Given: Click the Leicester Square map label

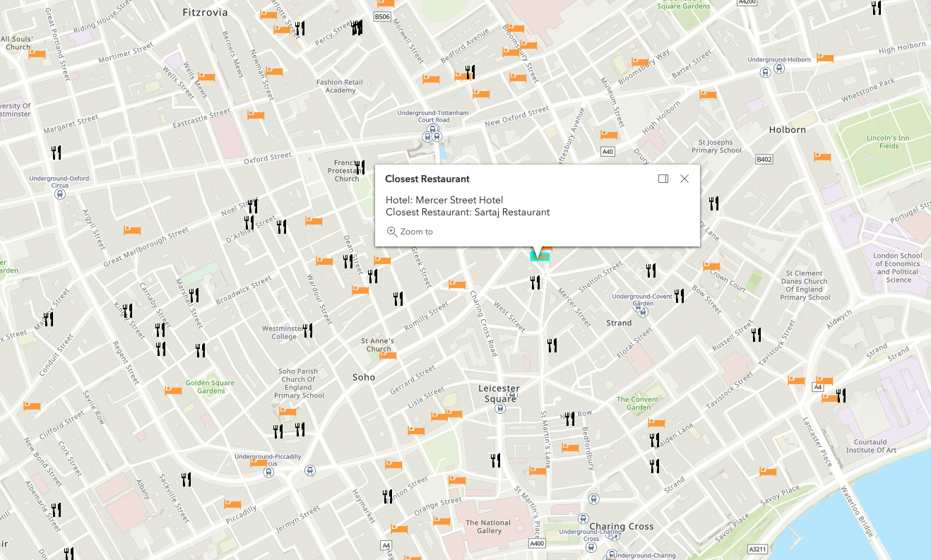Looking at the screenshot, I should click(499, 393).
